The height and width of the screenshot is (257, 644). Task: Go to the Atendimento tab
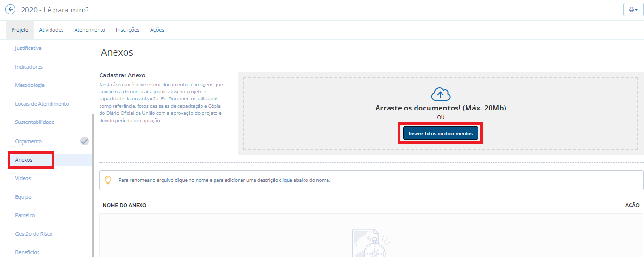(89, 30)
